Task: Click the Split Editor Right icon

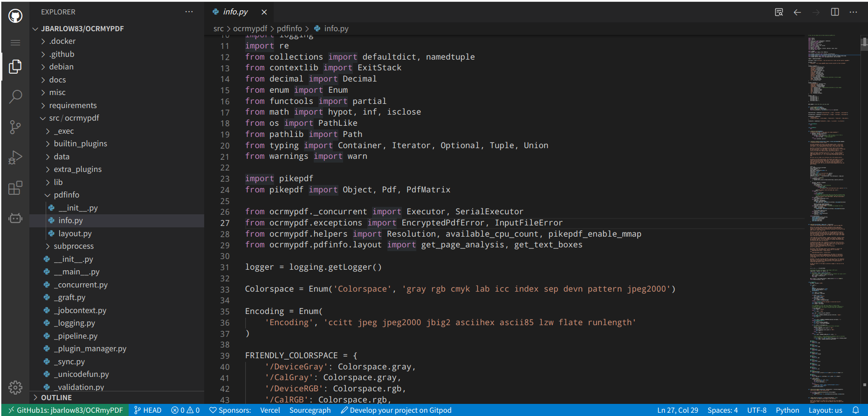Action: tap(834, 12)
